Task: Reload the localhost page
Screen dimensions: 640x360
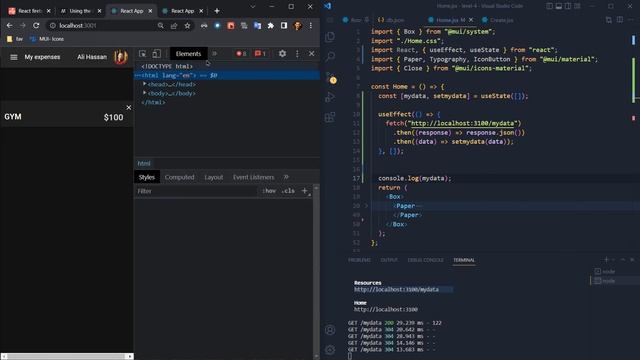Action: (36, 25)
